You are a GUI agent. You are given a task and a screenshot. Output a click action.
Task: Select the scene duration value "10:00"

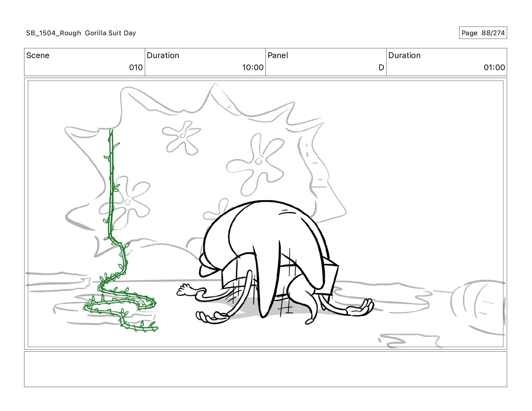pos(253,67)
